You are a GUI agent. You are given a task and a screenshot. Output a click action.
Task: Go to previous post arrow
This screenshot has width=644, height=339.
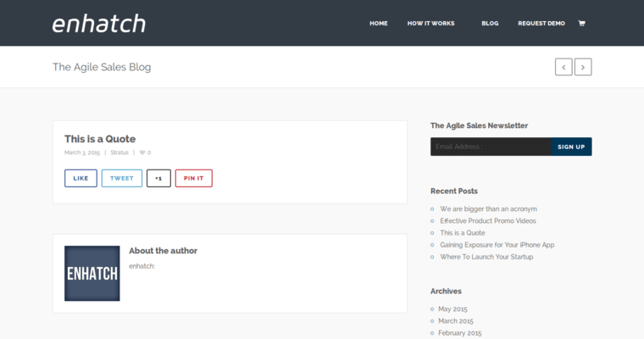point(563,67)
